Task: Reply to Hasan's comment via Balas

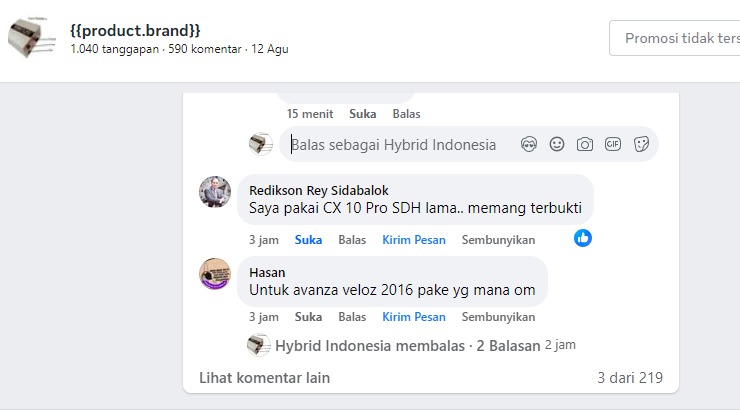Action: 352,317
